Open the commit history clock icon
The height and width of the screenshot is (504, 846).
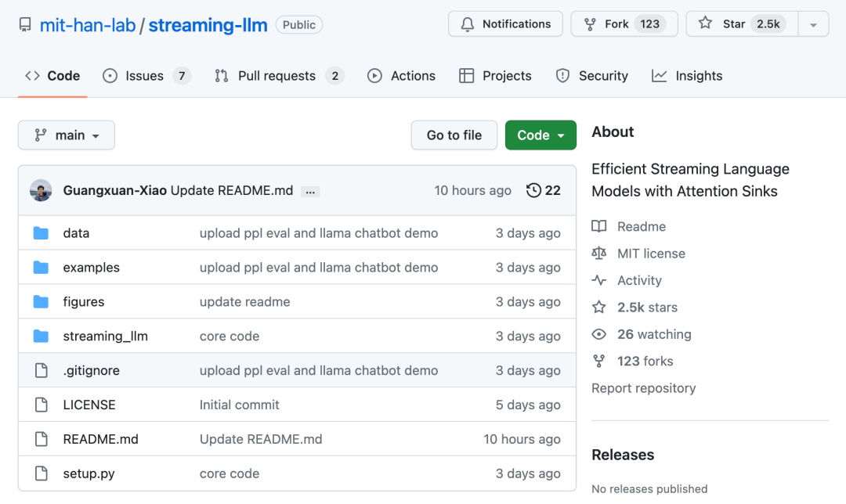533,190
